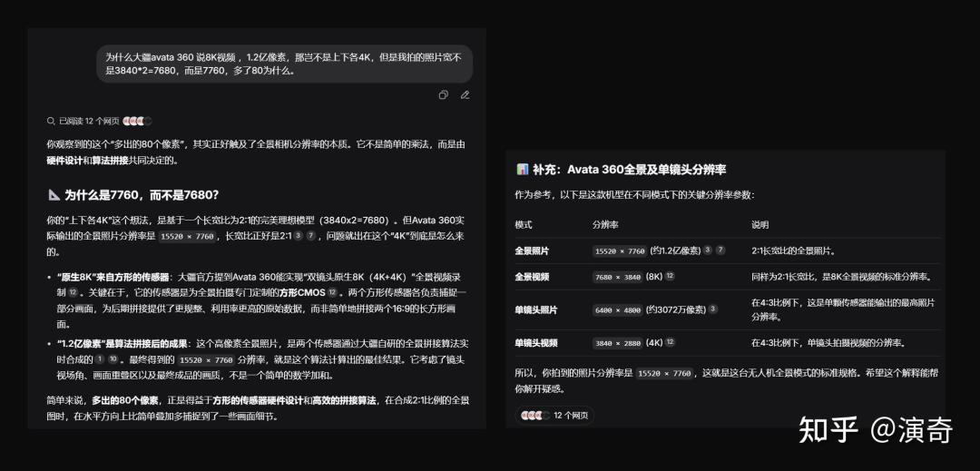Click citation 1 after 全景拼接算法实时合成的
The image size is (980, 471).
[x=100, y=359]
